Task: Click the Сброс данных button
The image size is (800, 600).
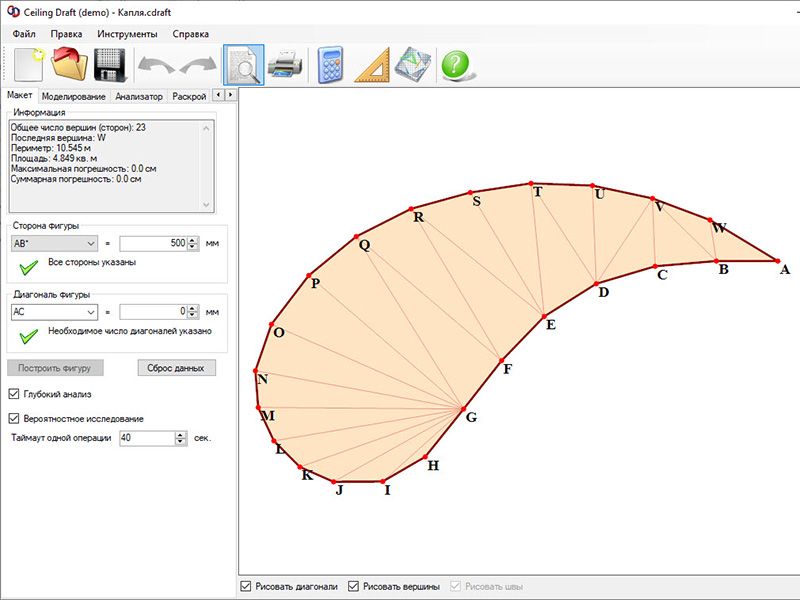Action: (177, 368)
